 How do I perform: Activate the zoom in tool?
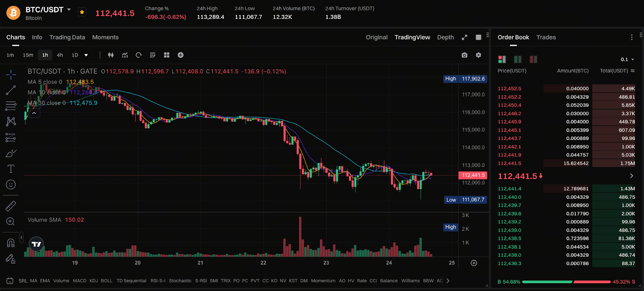(x=11, y=221)
